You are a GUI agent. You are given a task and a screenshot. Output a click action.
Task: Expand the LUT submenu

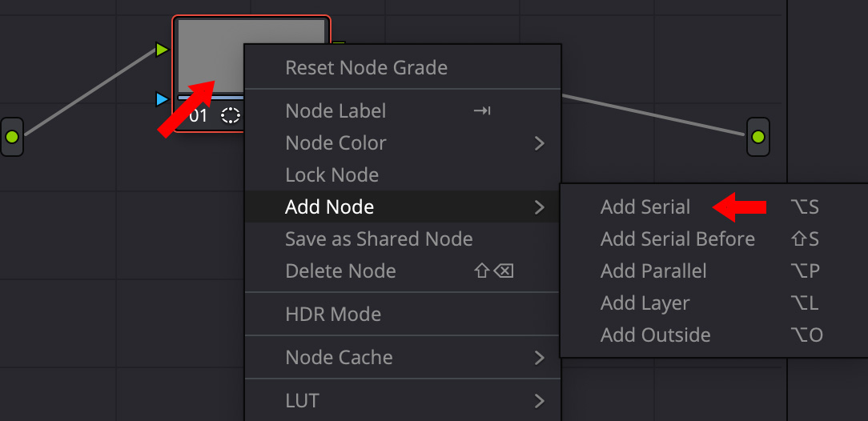tap(539, 401)
